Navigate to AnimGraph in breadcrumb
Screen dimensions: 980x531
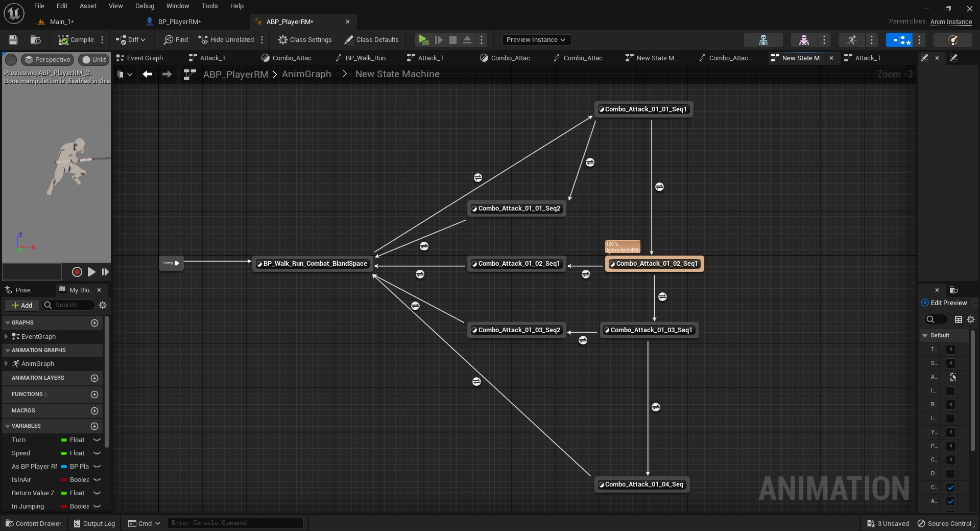pyautogui.click(x=306, y=74)
